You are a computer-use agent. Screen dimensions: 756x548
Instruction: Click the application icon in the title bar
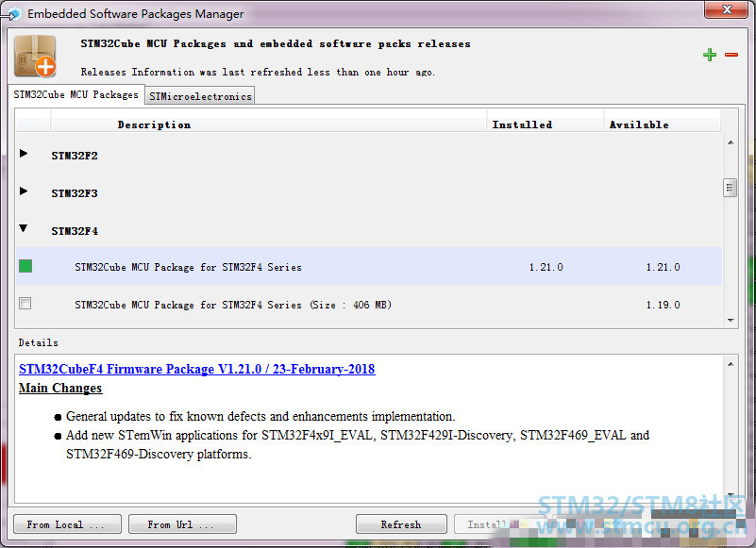[x=14, y=14]
